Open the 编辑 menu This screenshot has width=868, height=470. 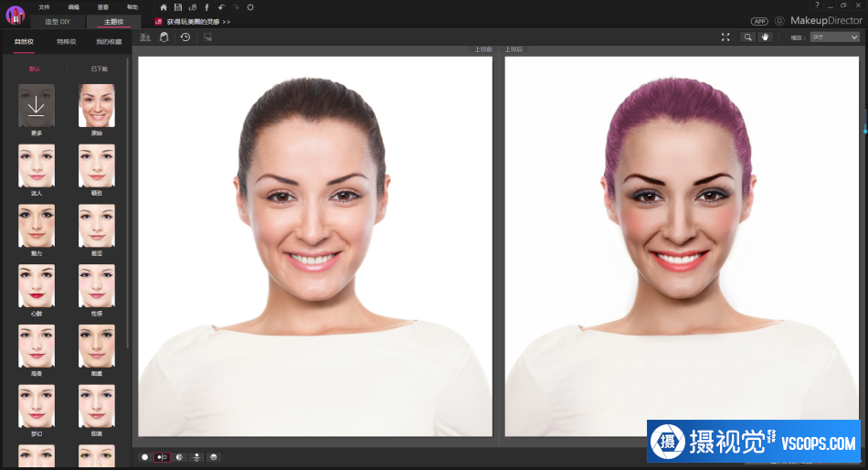[x=74, y=7]
